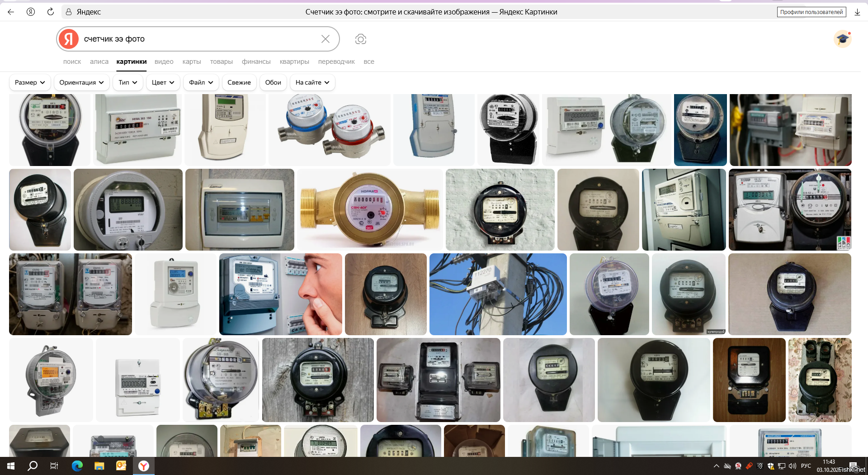Switch to the видео tab

[164, 62]
